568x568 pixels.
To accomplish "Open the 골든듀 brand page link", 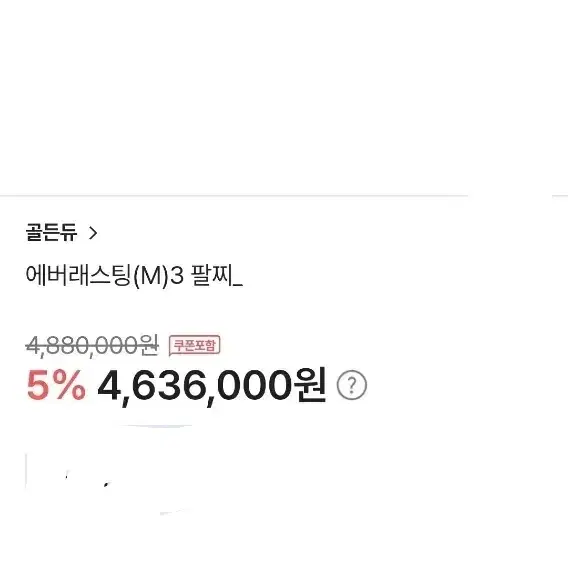I will [x=51, y=232].
